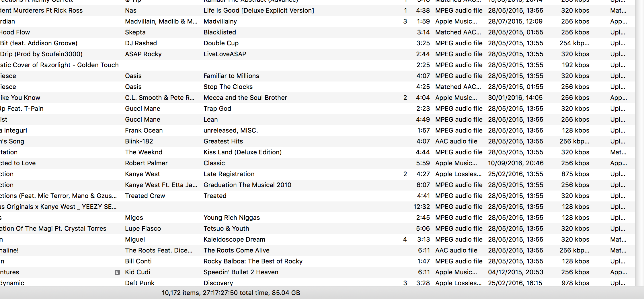Select the 978 kbps bit rate
Image resolution: width=644 pixels, height=299 pixels.
tap(575, 283)
